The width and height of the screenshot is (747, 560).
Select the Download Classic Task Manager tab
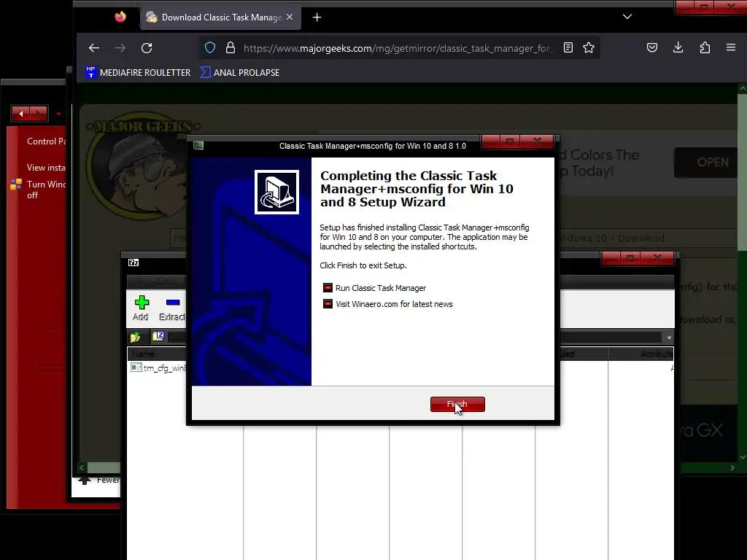[x=220, y=17]
